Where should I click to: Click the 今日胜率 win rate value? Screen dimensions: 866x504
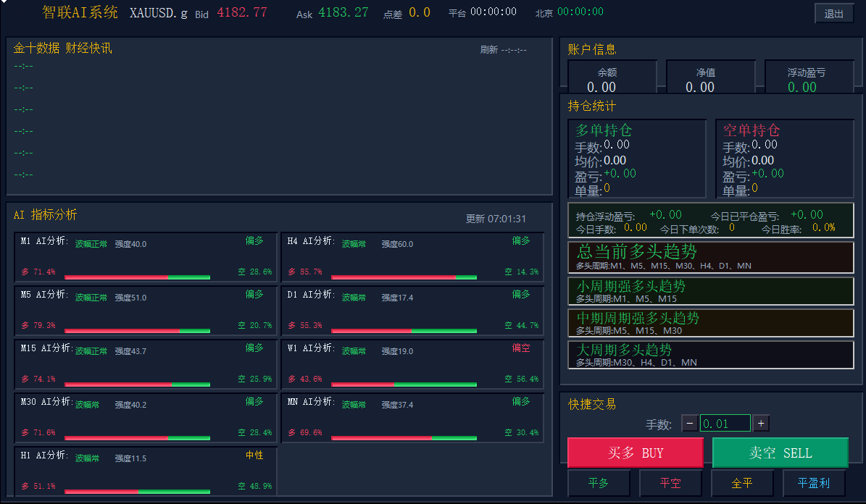point(823,227)
